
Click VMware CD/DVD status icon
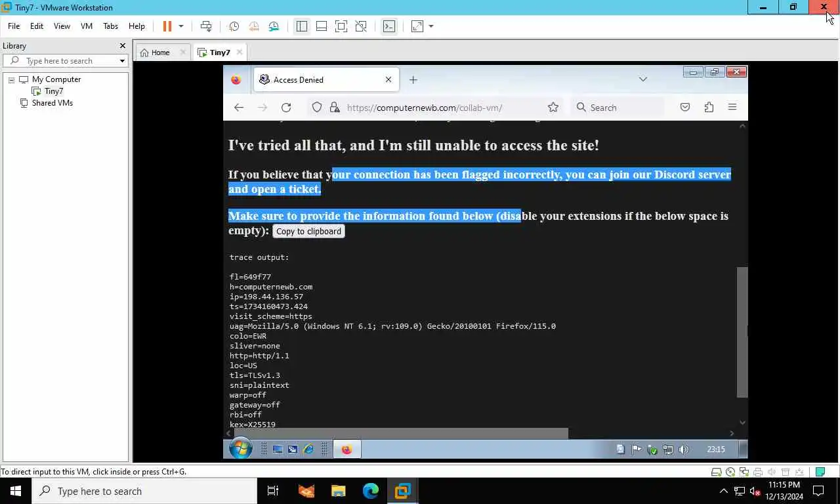click(730, 472)
